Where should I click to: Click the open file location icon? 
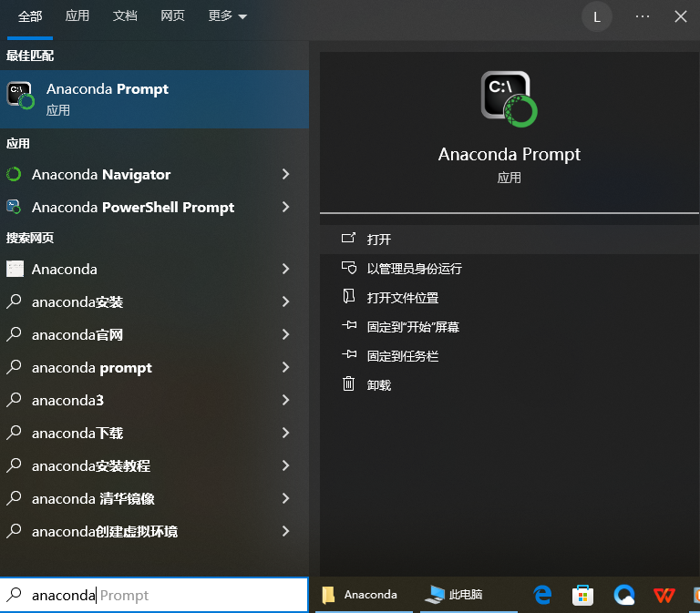pos(349,296)
